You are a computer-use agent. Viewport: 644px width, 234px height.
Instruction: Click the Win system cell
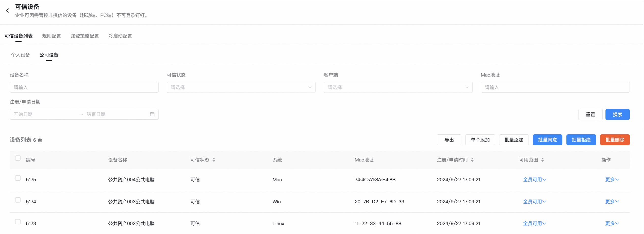[276, 202]
